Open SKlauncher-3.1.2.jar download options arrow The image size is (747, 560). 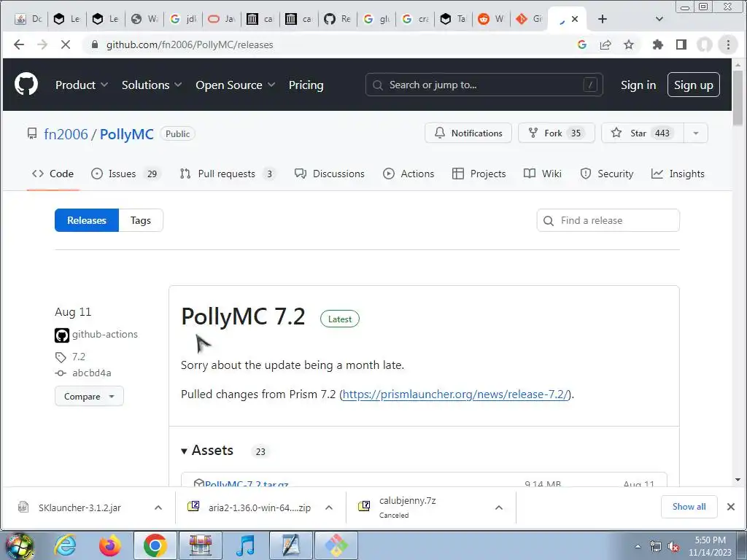tap(158, 507)
